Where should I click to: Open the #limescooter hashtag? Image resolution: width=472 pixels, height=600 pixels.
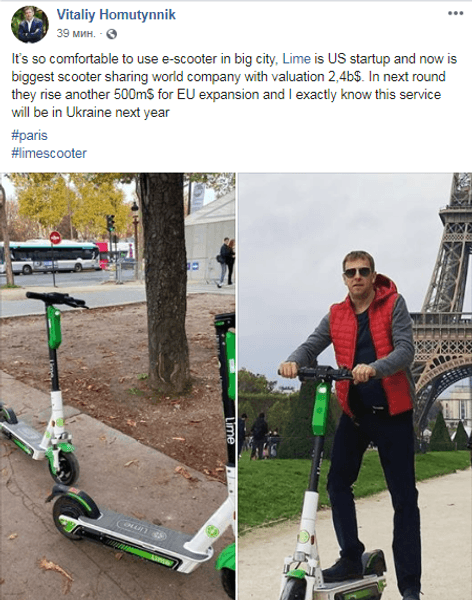[x=49, y=153]
